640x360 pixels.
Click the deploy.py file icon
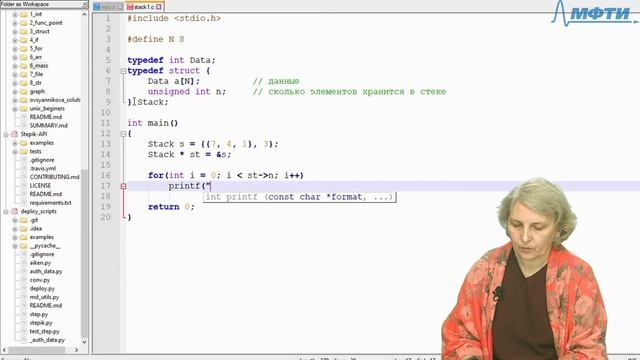(x=24, y=289)
